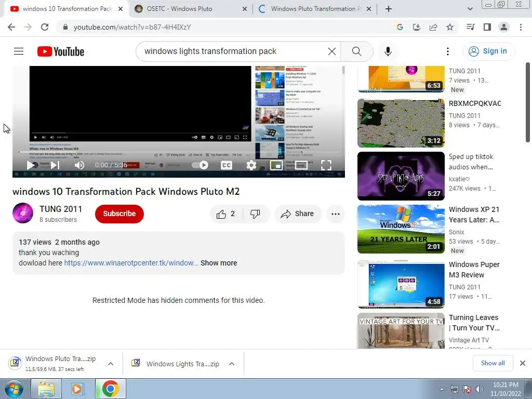
Task: Open the Chrome profile avatar
Action: (x=504, y=27)
